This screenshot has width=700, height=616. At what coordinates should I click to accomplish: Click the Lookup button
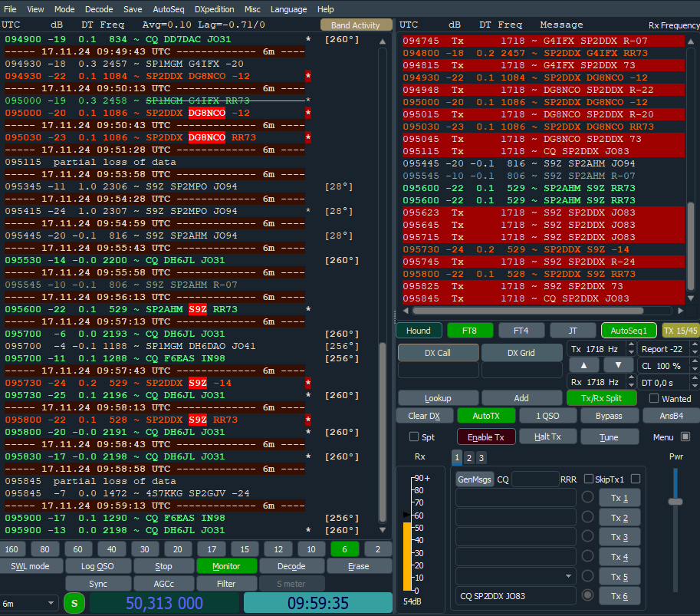coord(438,398)
